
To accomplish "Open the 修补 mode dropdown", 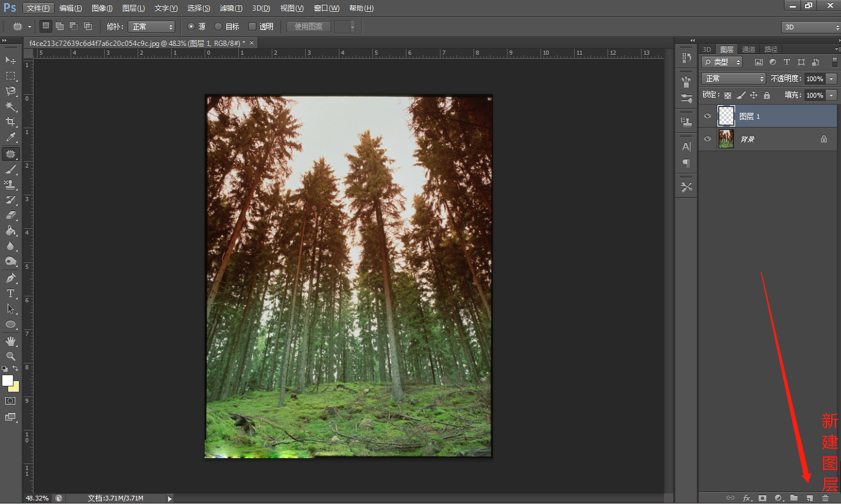I will pos(152,26).
